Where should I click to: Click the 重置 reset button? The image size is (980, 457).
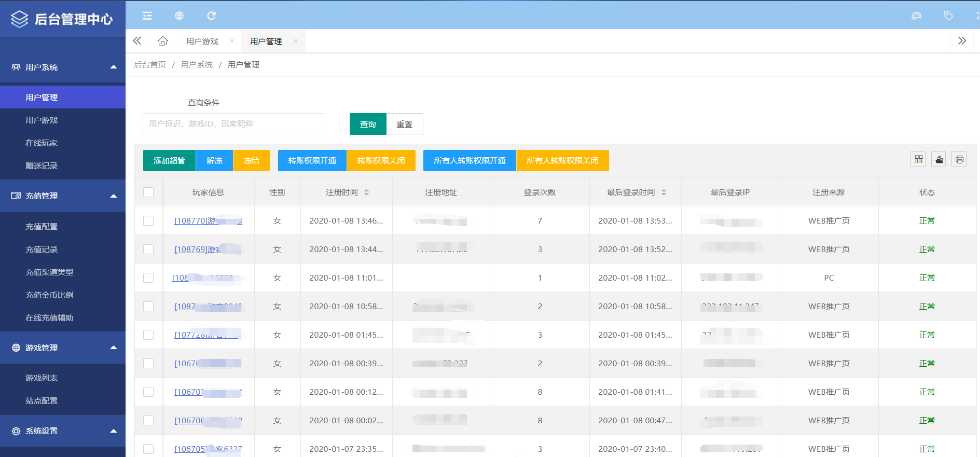click(405, 124)
